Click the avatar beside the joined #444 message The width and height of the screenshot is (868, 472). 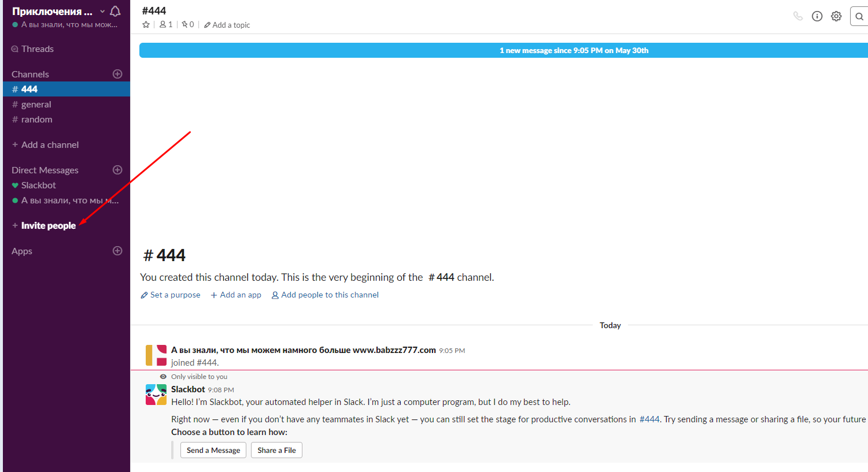156,355
